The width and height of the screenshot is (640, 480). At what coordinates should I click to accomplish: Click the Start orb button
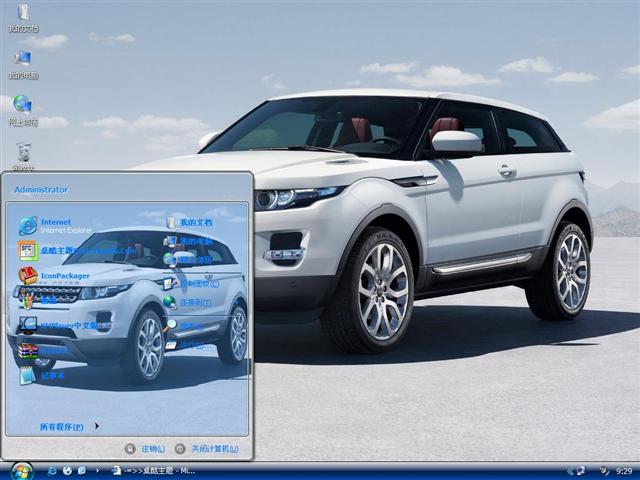click(22, 471)
